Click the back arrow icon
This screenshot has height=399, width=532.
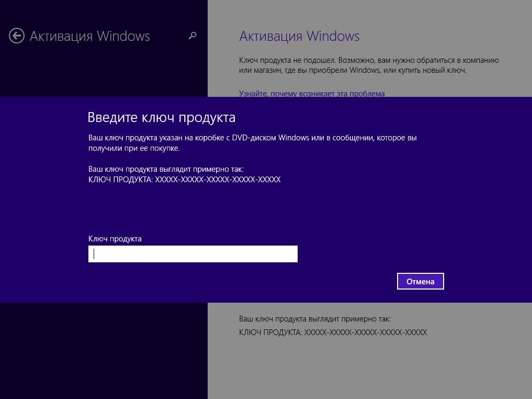(x=17, y=36)
